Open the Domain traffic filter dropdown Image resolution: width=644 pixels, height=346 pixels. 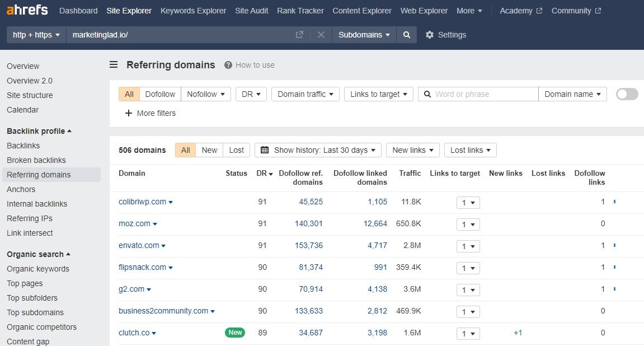305,94
